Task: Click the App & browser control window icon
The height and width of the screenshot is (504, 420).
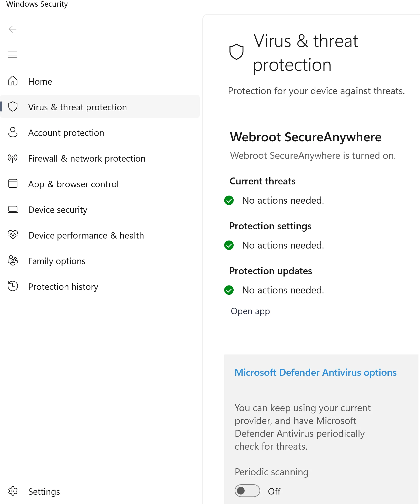Action: coord(13,184)
